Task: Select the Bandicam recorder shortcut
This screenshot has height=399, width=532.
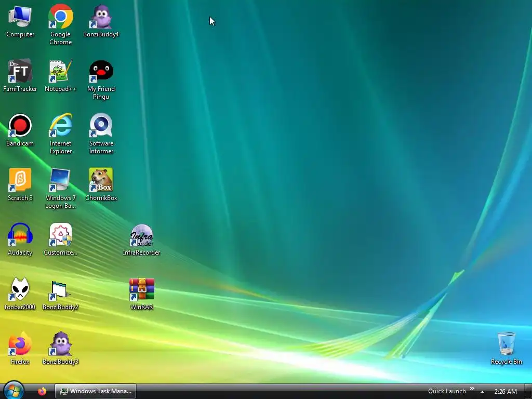Action: [x=20, y=130]
